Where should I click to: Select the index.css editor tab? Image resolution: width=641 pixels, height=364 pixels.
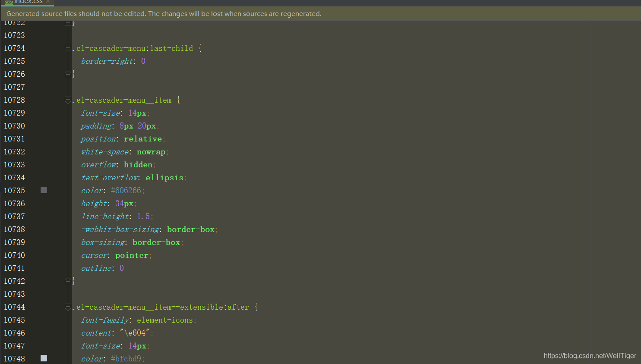coord(28,2)
